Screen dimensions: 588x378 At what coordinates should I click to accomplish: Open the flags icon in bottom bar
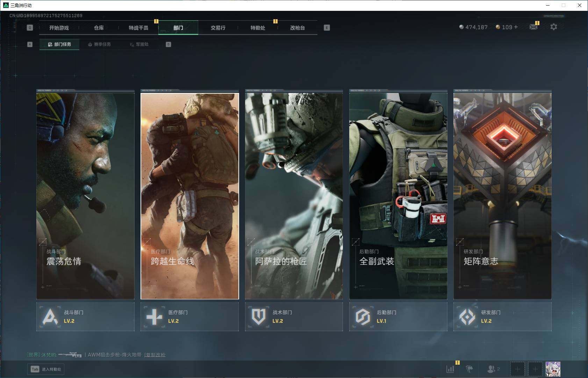point(469,369)
